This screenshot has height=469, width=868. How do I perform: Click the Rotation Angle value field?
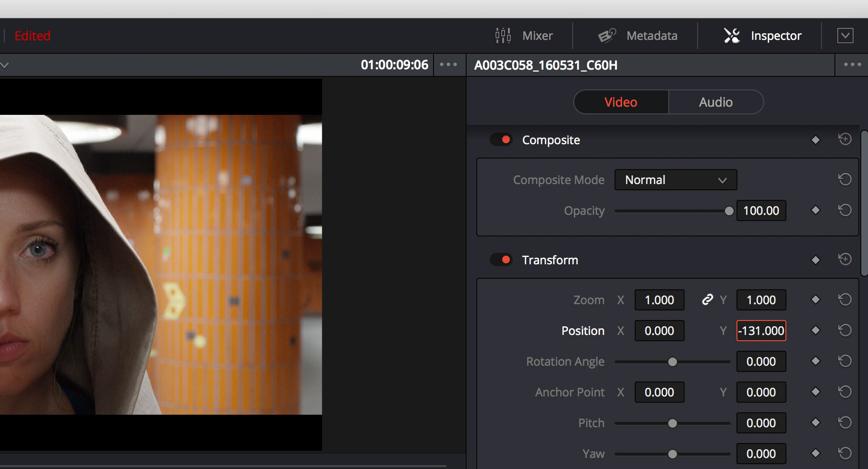761,361
